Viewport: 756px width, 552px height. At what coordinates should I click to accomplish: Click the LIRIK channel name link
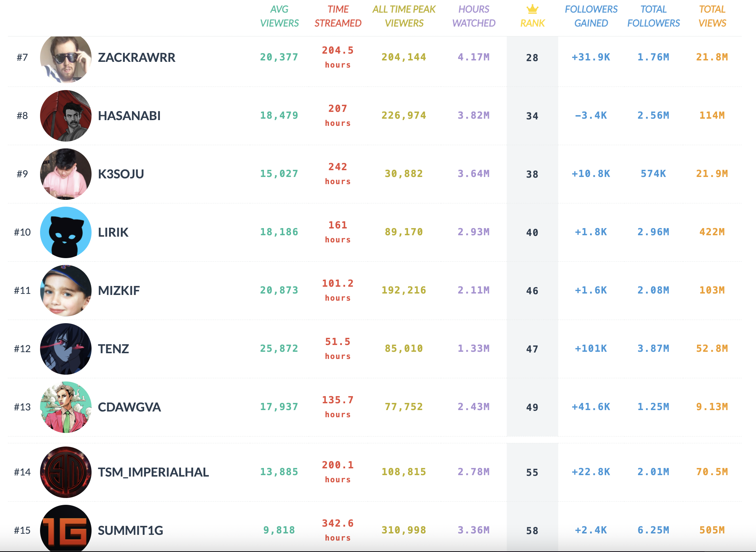click(113, 232)
